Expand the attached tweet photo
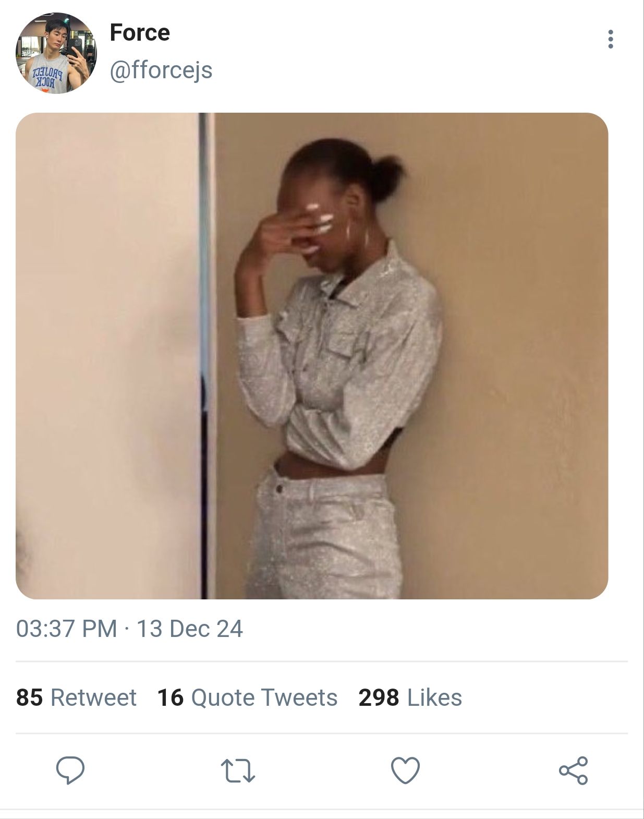 (x=312, y=356)
